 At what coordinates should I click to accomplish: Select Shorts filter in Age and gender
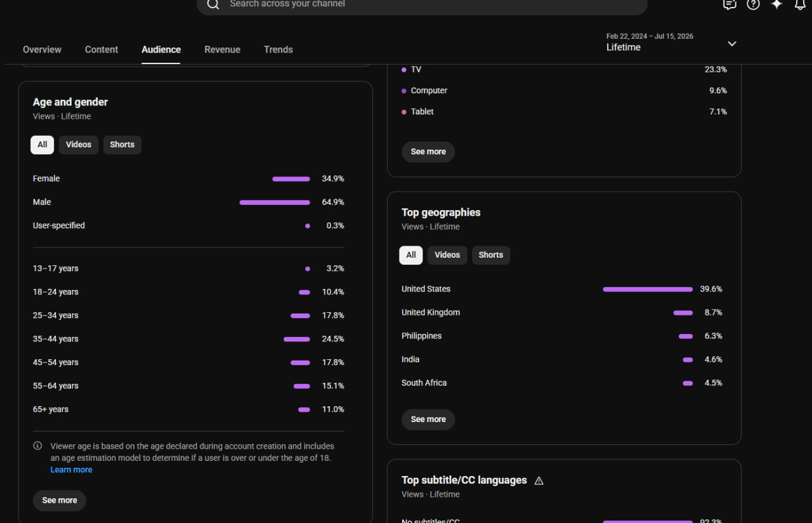click(122, 145)
